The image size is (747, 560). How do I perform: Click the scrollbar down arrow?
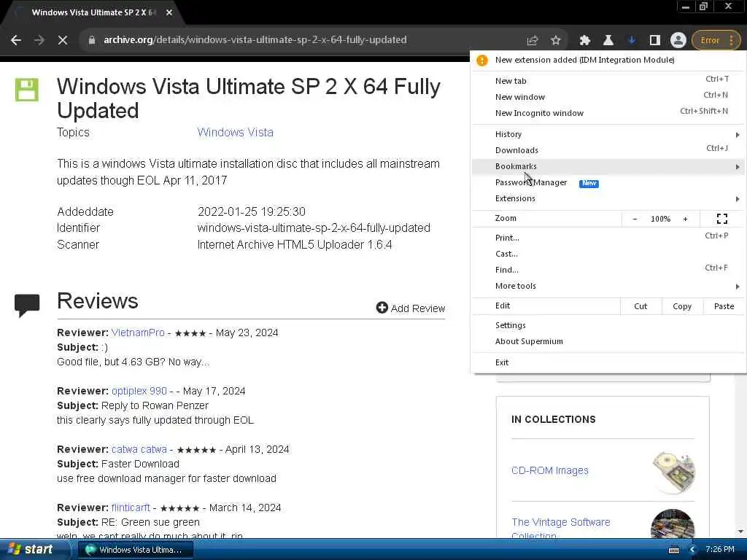point(740,532)
